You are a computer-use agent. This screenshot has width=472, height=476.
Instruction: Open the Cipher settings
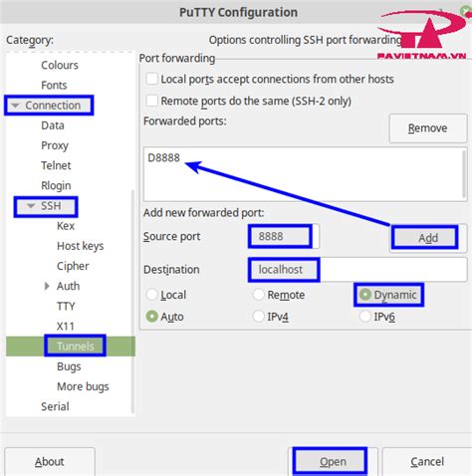73,266
